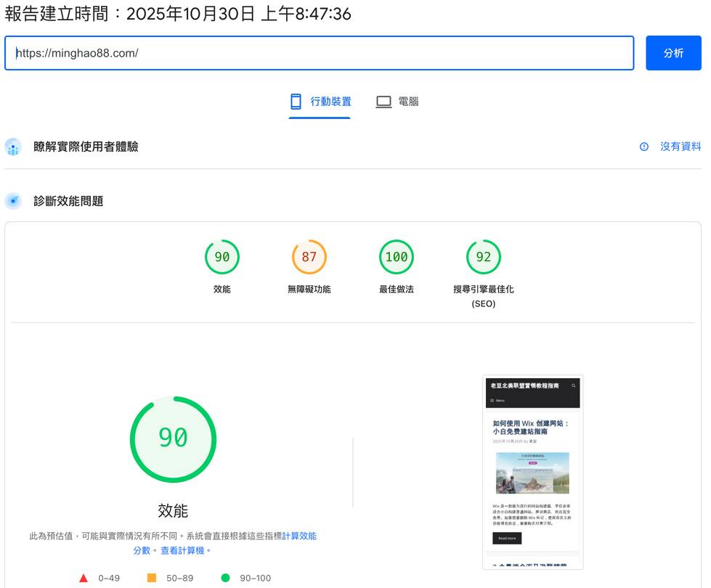Select the 87 無障礙功能 score gauge
711x588 pixels.
point(309,257)
